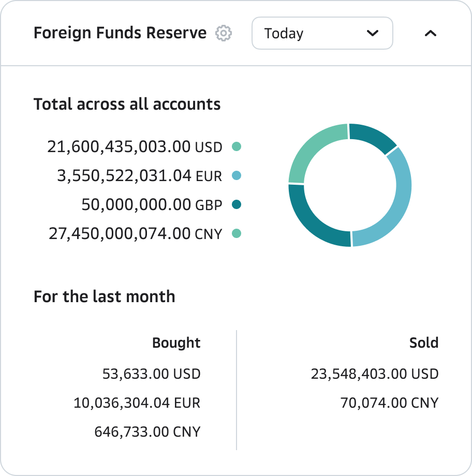The image size is (472, 476).
Task: Click the 21,600,435,003.00 USD total
Action: pyautogui.click(x=135, y=147)
